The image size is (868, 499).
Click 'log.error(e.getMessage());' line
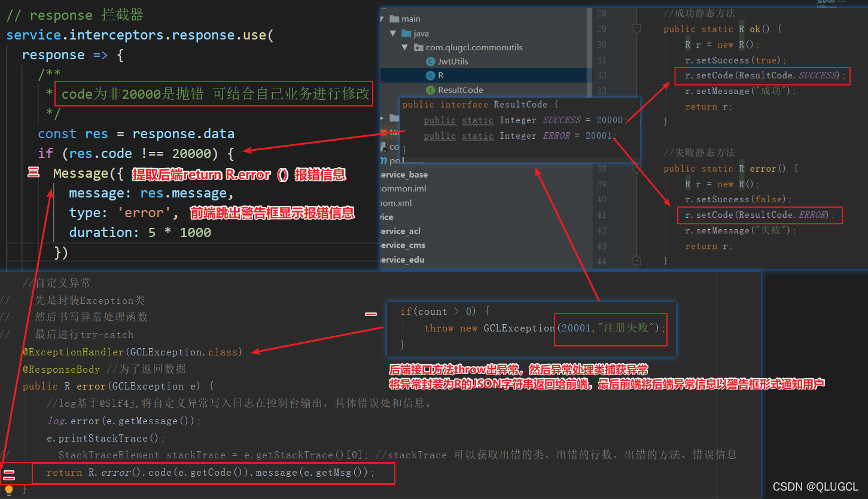[x=124, y=421]
